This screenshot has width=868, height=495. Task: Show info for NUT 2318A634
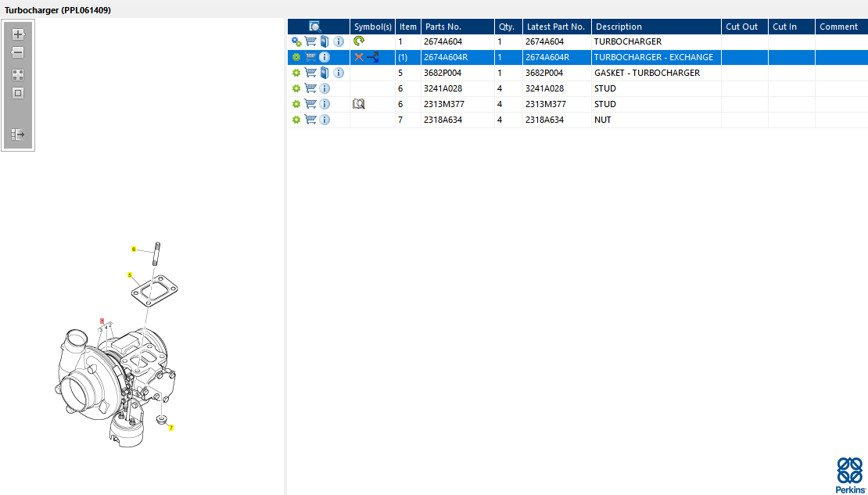point(325,120)
